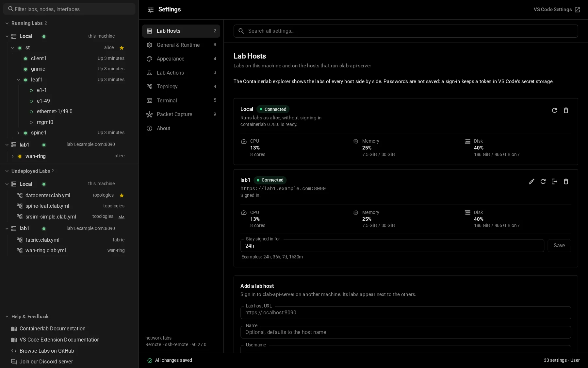Viewport: 588px width, 368px height.
Task: Click the CPU gauge icon in Local card
Action: point(244,142)
